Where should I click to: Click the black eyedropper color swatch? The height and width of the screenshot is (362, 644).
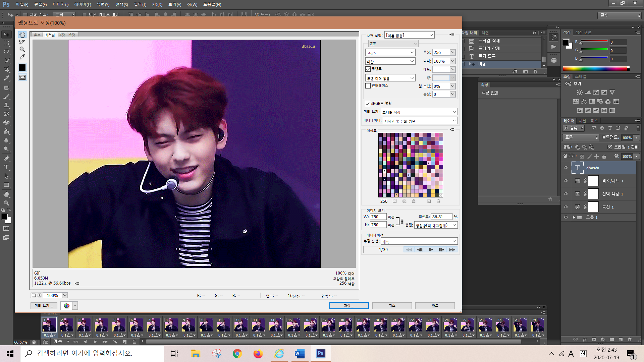pyautogui.click(x=22, y=68)
